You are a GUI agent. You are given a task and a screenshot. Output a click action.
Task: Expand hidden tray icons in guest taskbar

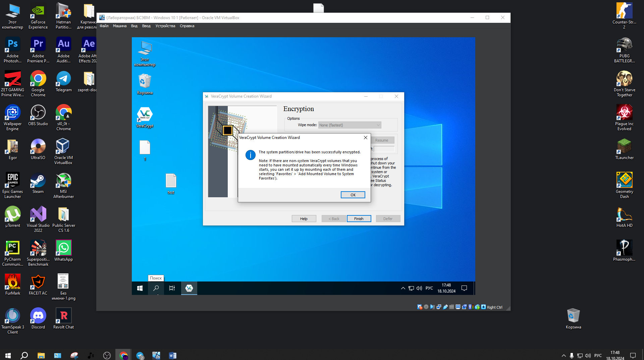(403, 288)
